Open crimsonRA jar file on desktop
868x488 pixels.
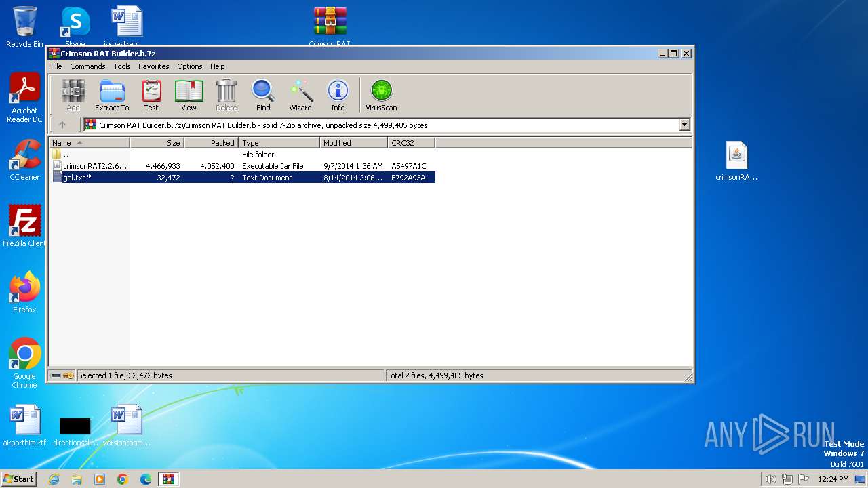736,161
